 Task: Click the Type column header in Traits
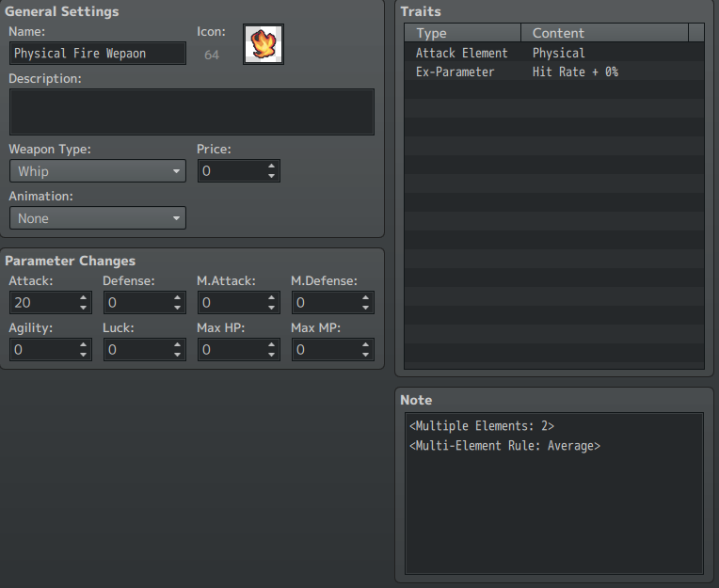point(462,33)
